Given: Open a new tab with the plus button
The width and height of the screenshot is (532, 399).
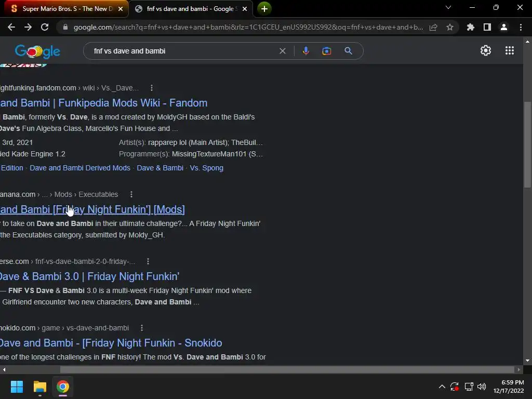Looking at the screenshot, I should (x=264, y=8).
